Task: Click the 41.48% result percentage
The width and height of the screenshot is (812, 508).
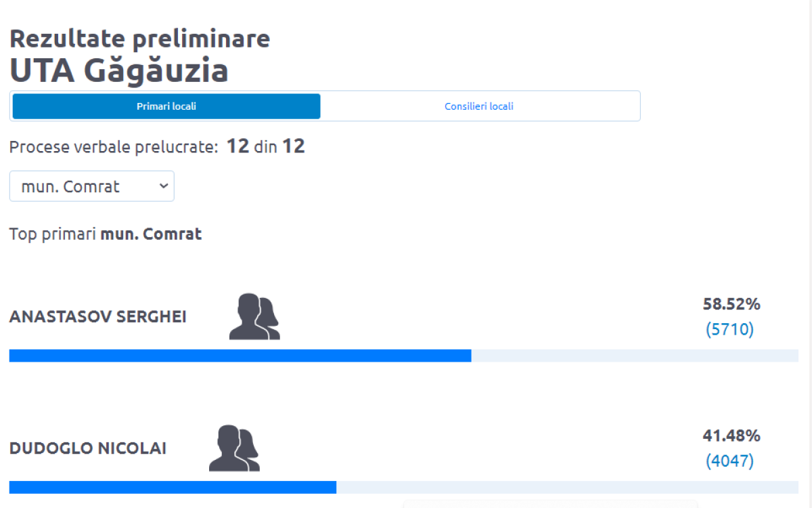Action: coord(731,436)
